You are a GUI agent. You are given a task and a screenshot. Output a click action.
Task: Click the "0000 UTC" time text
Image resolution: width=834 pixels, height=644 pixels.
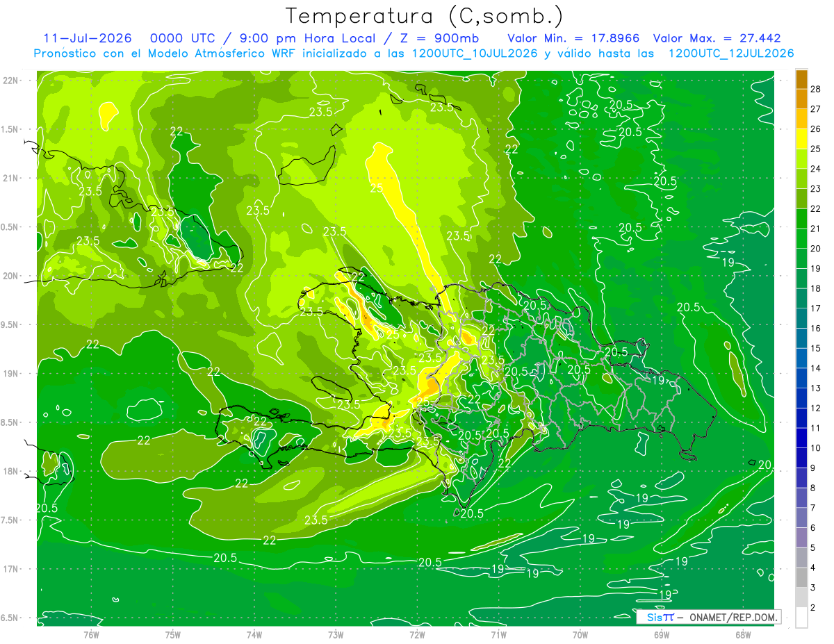point(182,38)
